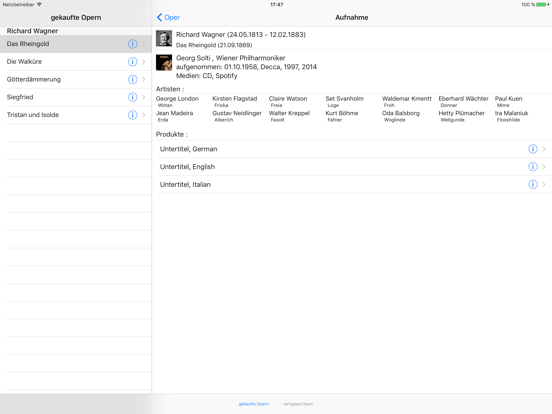Expand Tristan und Isolde row chevron
Image resolution: width=552 pixels, height=414 pixels.
(x=144, y=115)
